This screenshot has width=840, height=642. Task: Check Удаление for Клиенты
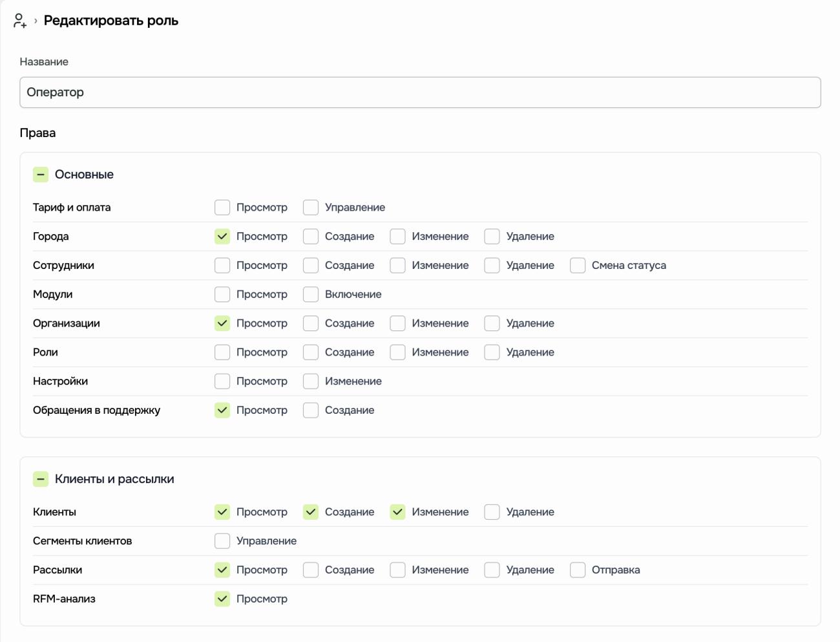[492, 512]
